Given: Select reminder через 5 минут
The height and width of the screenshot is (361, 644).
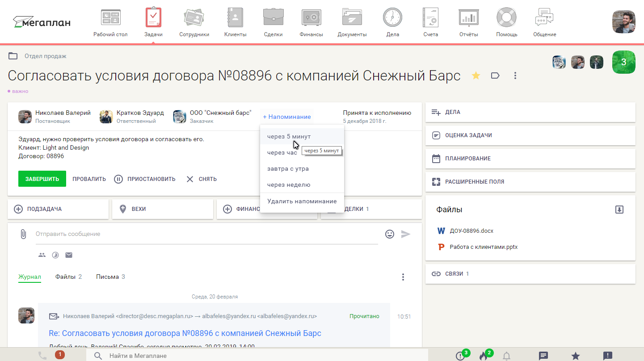Looking at the screenshot, I should pyautogui.click(x=302, y=136).
